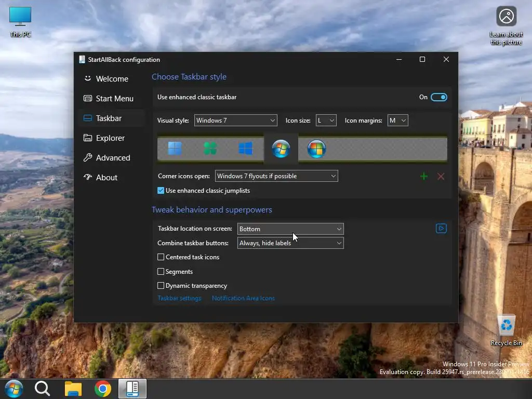532x399 pixels.
Task: Click the StartAllBack title bar app icon
Action: 82,59
